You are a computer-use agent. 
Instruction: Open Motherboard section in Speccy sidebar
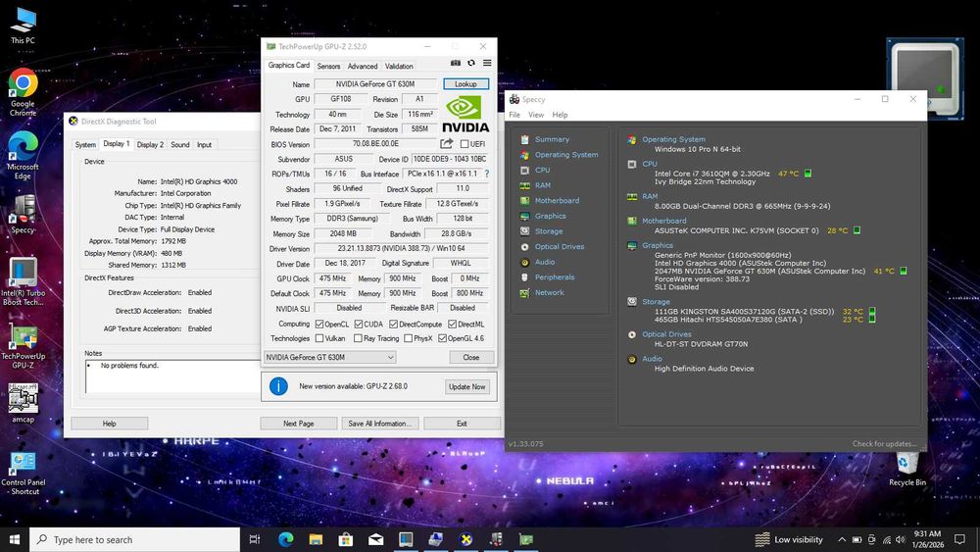click(x=557, y=201)
